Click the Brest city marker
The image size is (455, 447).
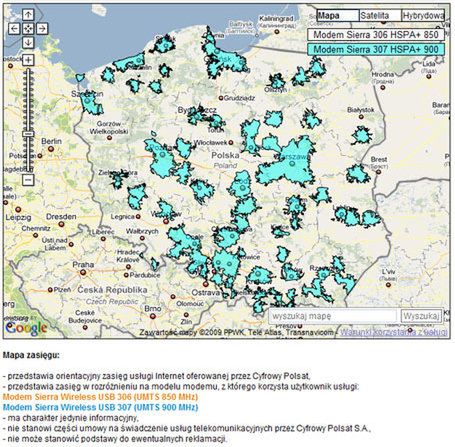(x=378, y=172)
